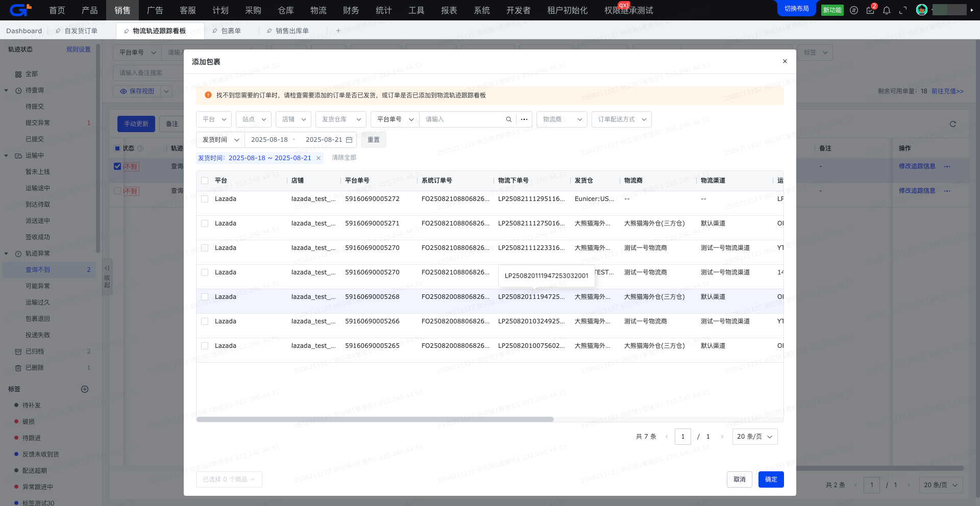Screen dimensions: 980x506
Task: Click the background table horizontal scrollbar
Action: (x=880, y=468)
